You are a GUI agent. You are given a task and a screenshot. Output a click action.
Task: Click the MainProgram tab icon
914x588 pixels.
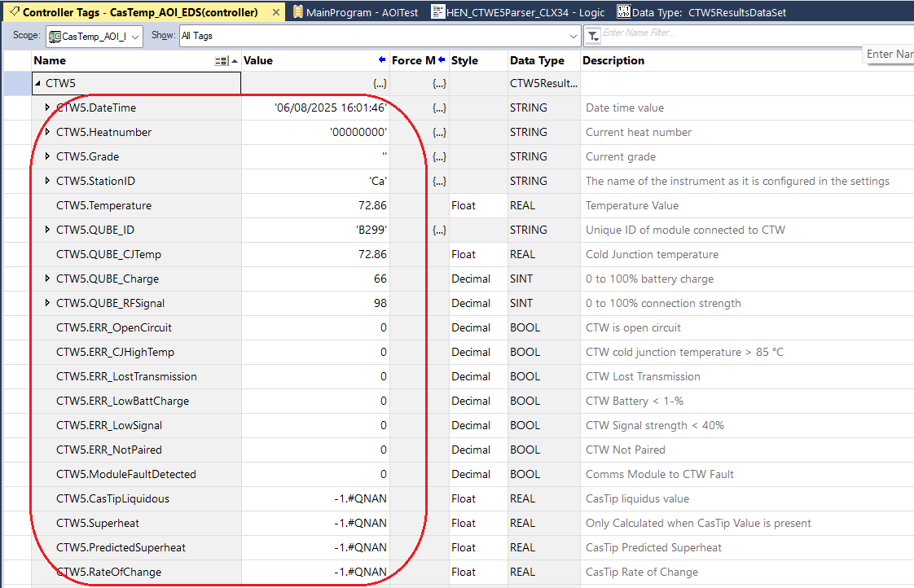click(x=298, y=11)
